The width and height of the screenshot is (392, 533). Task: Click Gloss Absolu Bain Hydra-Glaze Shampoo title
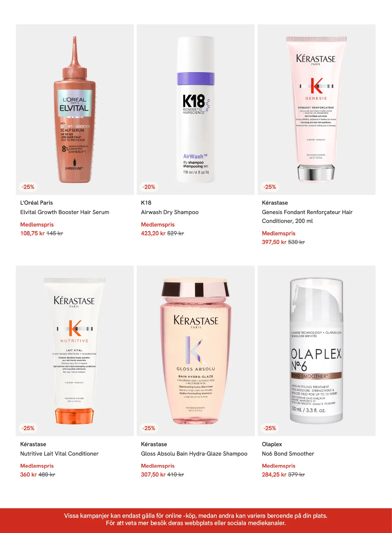coord(194,454)
